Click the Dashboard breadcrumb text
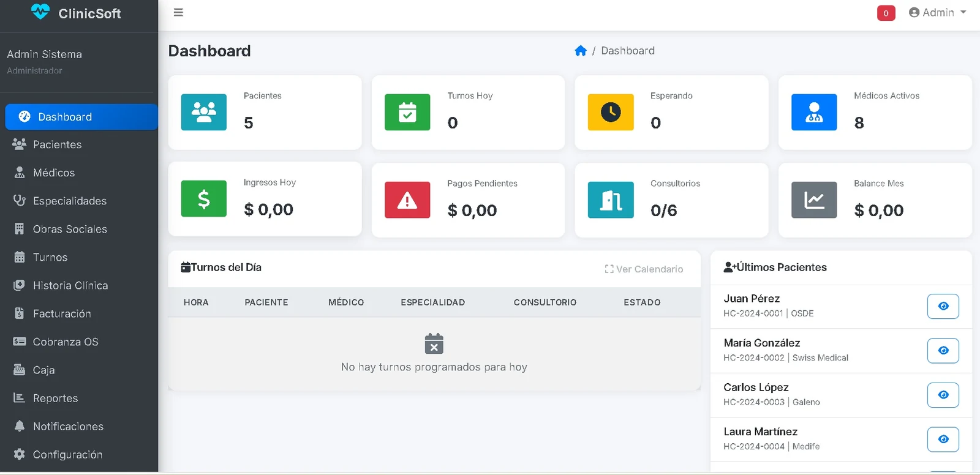 tap(628, 51)
